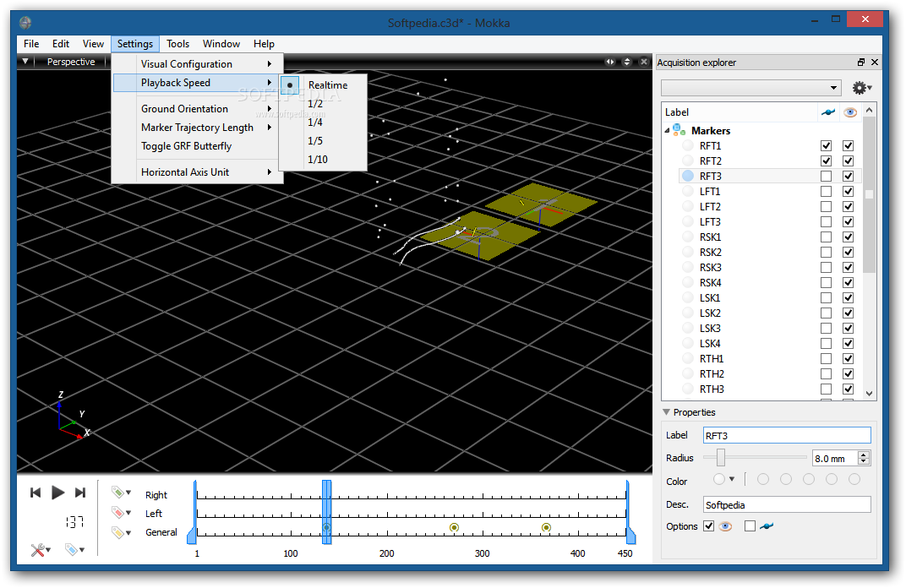Click current frame timeline slider handle
The height and width of the screenshot is (588, 906).
coord(326,512)
